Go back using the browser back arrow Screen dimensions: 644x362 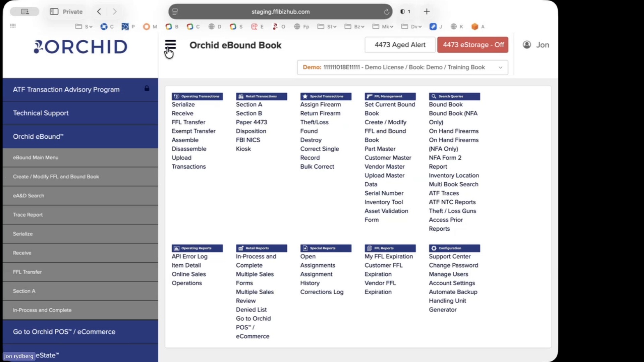click(x=99, y=11)
